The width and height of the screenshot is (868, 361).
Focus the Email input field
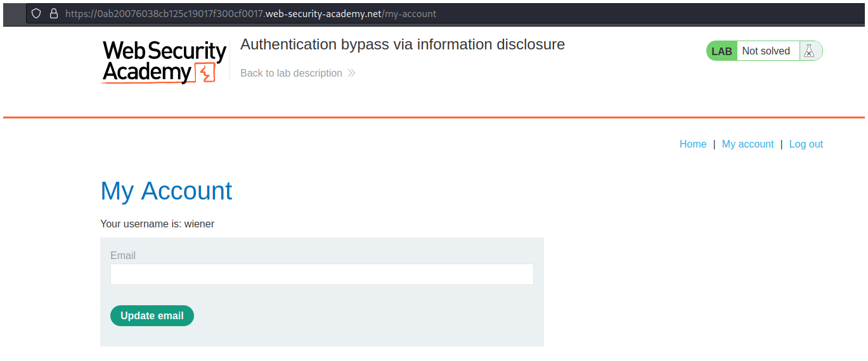(321, 275)
